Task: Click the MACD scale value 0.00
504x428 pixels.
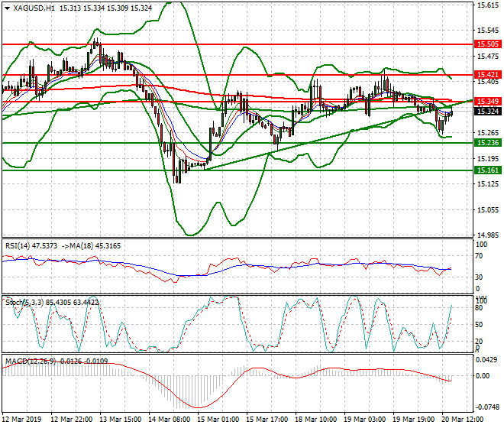Action: click(483, 376)
